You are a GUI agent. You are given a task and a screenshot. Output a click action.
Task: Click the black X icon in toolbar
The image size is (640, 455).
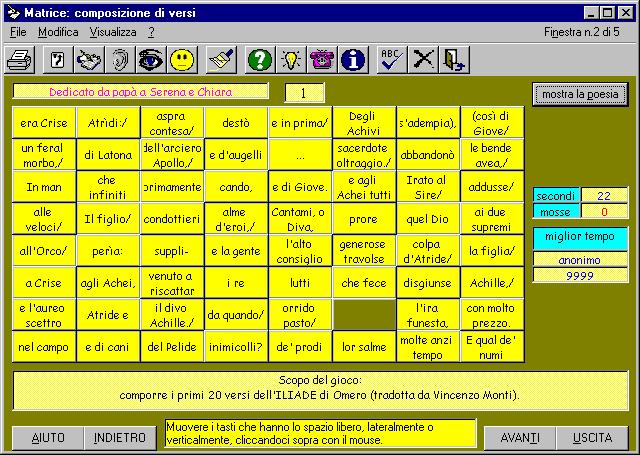pos(424,60)
